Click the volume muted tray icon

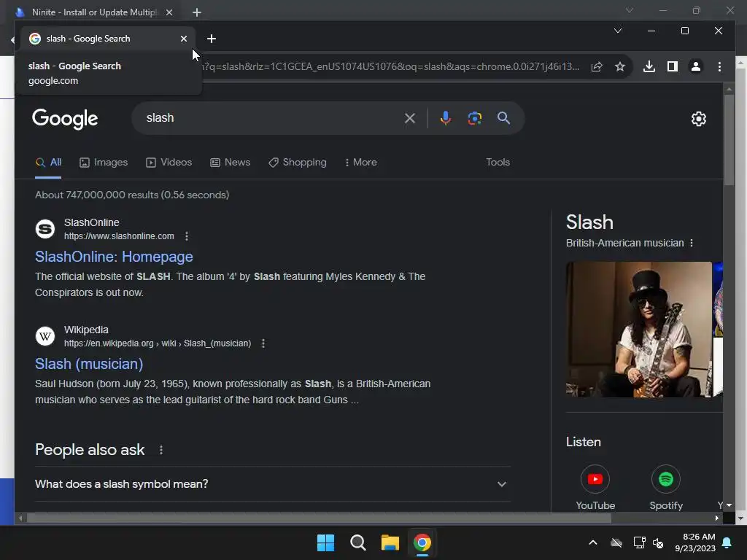coord(658,542)
